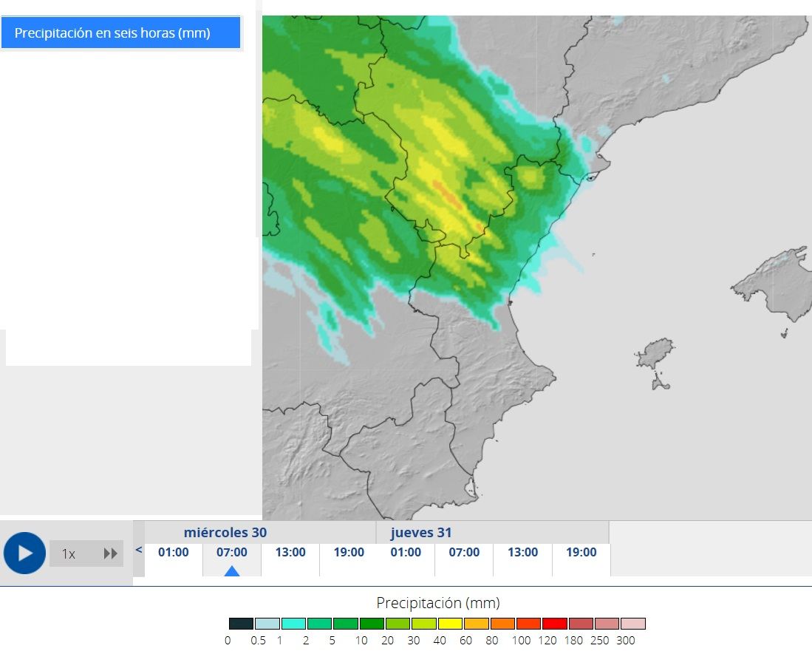This screenshot has width=812, height=651.
Task: Click the left arrow before the timeline
Action: click(x=138, y=549)
